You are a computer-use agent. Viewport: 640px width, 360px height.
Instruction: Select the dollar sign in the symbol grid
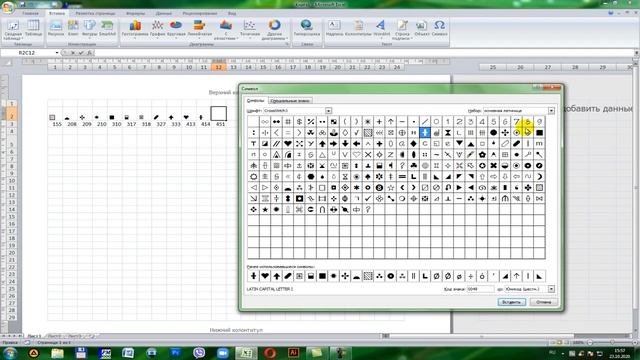(x=299, y=121)
